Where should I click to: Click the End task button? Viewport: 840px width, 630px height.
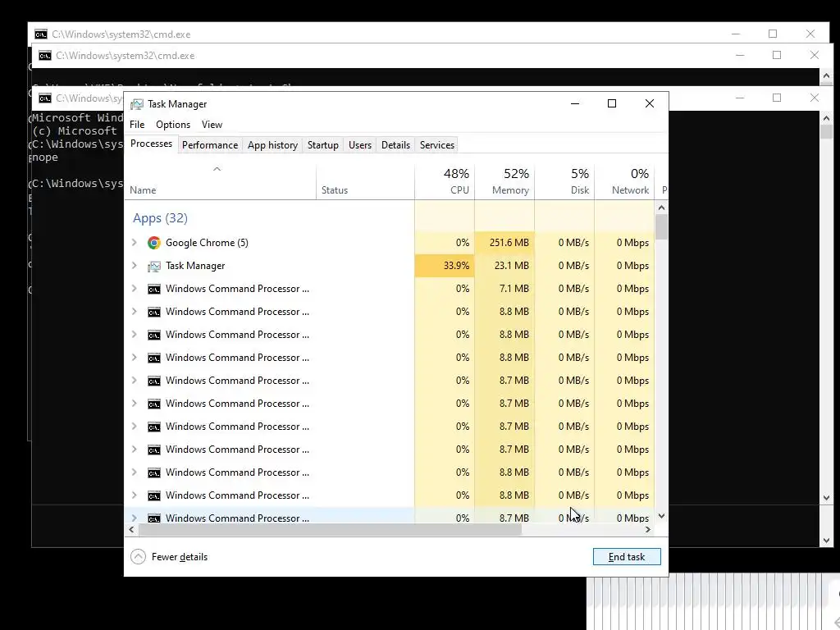tap(627, 557)
